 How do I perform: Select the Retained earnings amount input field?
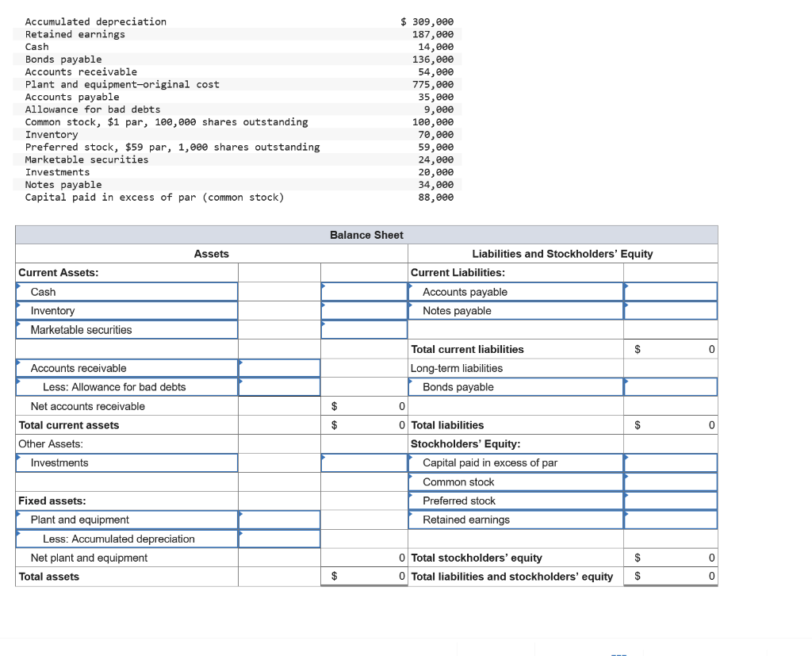pos(670,520)
